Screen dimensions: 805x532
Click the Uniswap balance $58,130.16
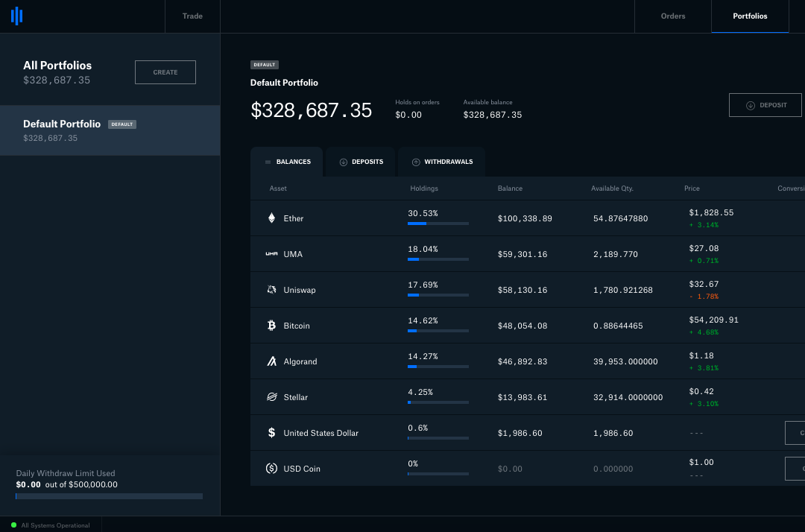click(522, 291)
